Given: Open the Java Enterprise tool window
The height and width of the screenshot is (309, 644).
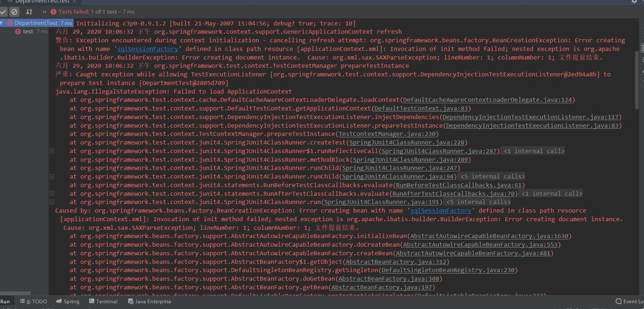Looking at the screenshot, I should (150, 301).
